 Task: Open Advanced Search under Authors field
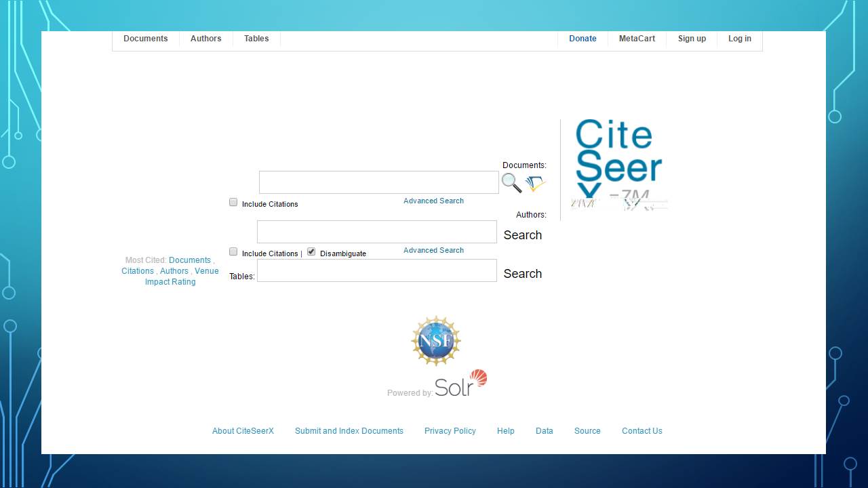tap(433, 250)
